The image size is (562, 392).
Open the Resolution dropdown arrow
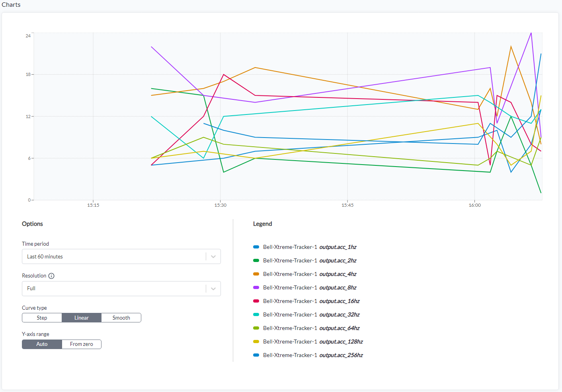pos(213,289)
